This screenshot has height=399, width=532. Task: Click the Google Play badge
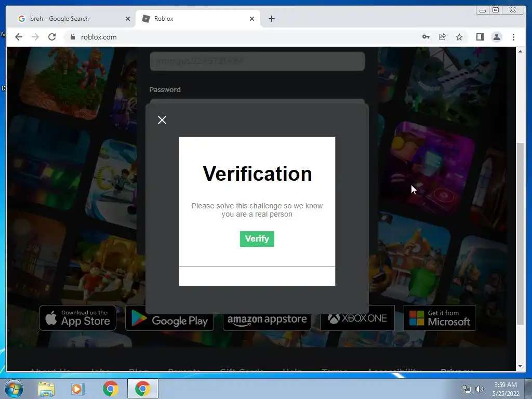click(x=169, y=321)
